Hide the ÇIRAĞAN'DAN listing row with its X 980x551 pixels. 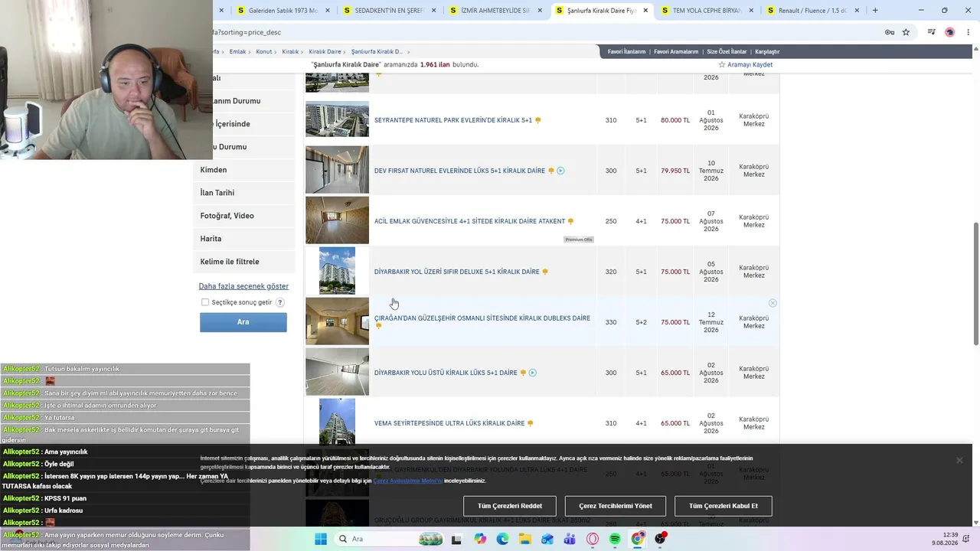click(x=773, y=303)
